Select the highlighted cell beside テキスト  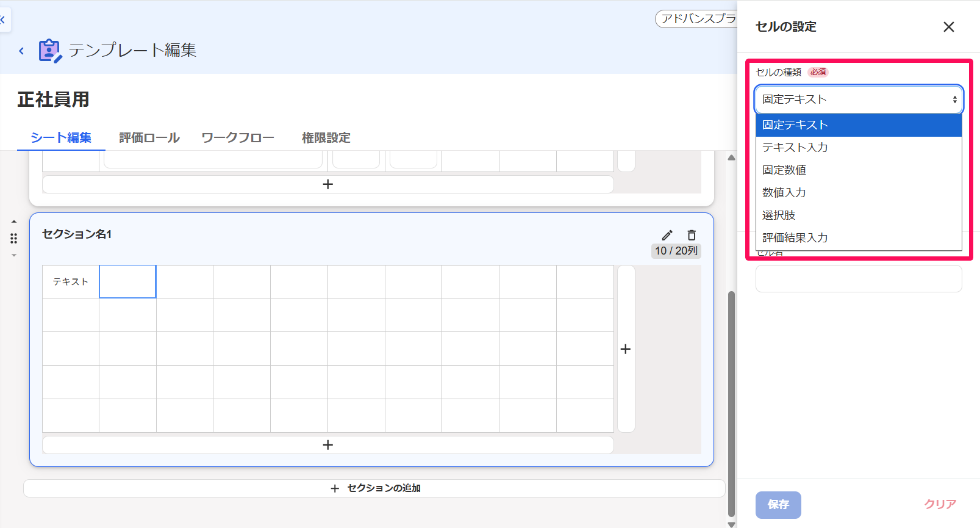click(x=127, y=281)
